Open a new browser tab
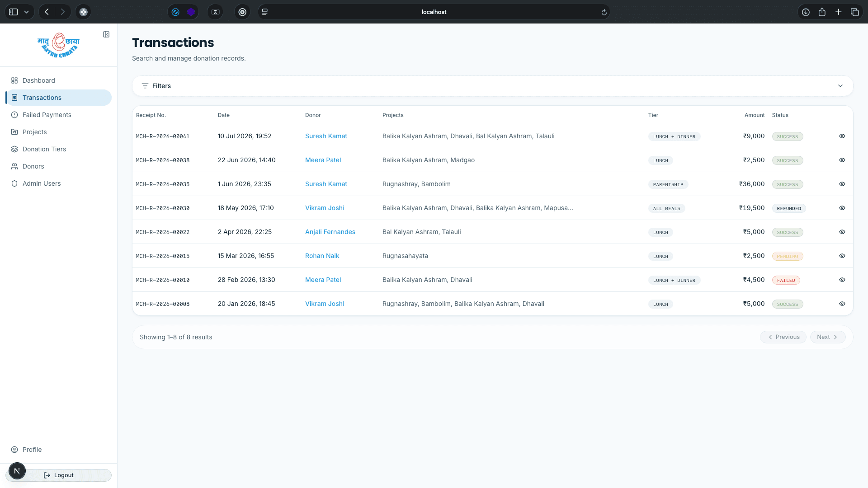 (838, 12)
